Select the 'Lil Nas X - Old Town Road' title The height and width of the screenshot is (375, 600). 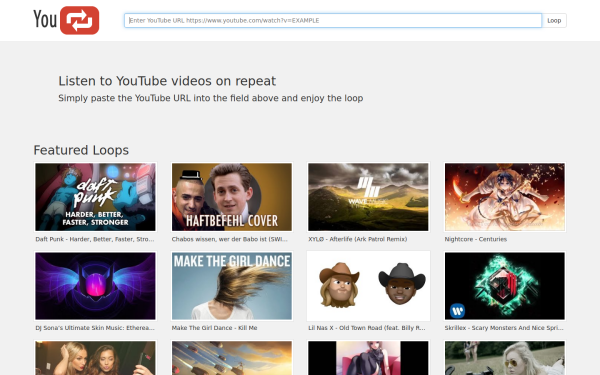pos(367,328)
